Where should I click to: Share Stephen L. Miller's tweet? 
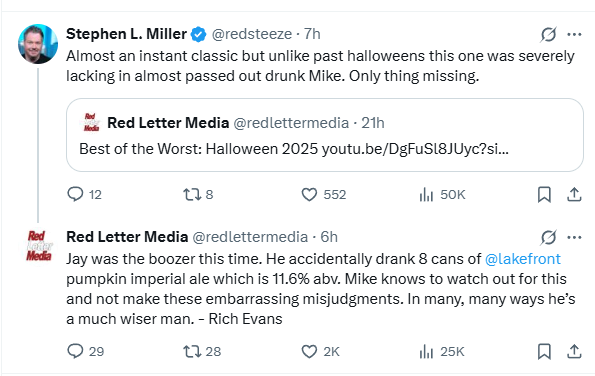coord(574,194)
